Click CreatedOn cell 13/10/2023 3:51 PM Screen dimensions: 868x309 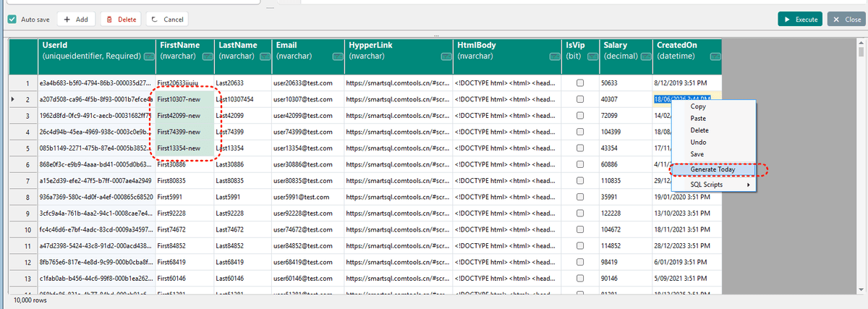coord(686,213)
